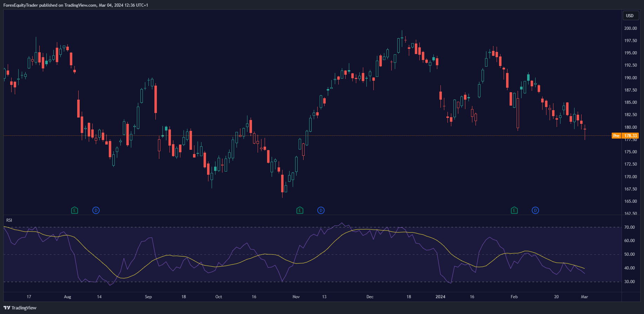Click the Oct date on time axis

pyautogui.click(x=219, y=297)
